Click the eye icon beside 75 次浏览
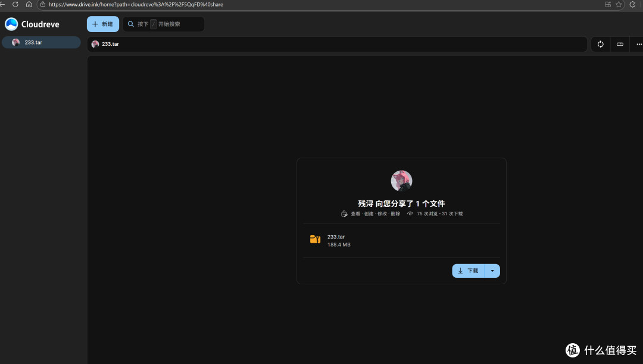 coord(410,214)
